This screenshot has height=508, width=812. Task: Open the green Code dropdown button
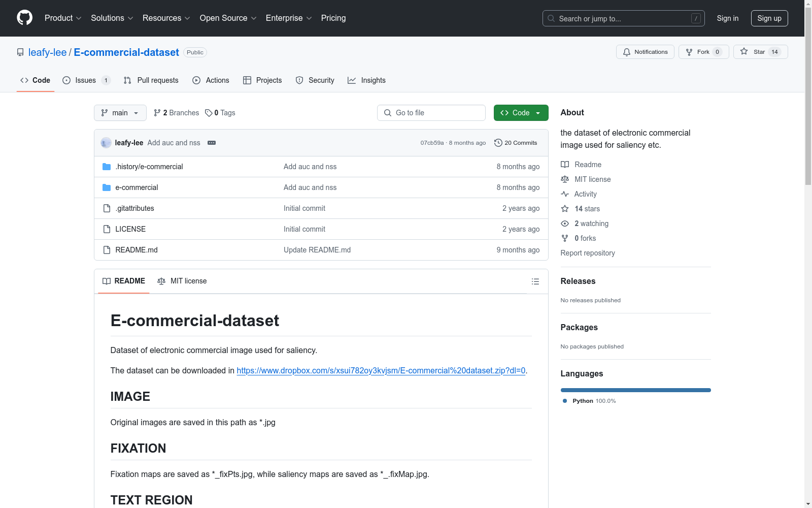[521, 113]
